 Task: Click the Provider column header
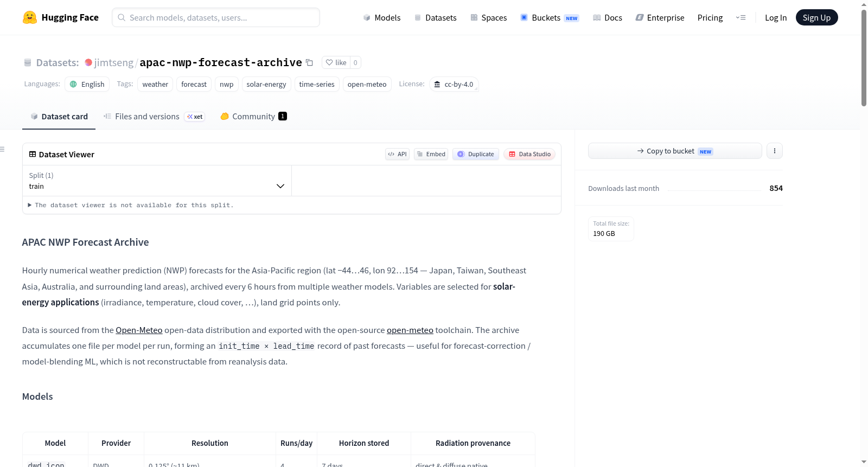point(116,443)
